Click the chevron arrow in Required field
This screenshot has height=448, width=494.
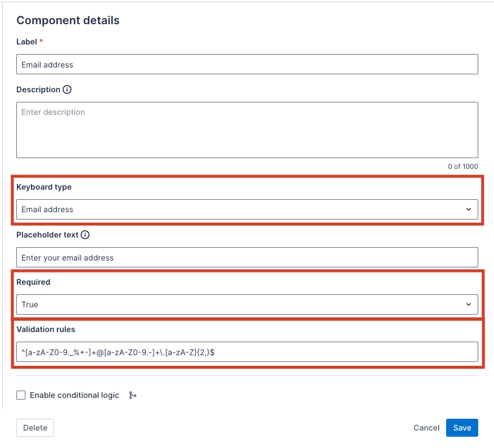pos(468,304)
